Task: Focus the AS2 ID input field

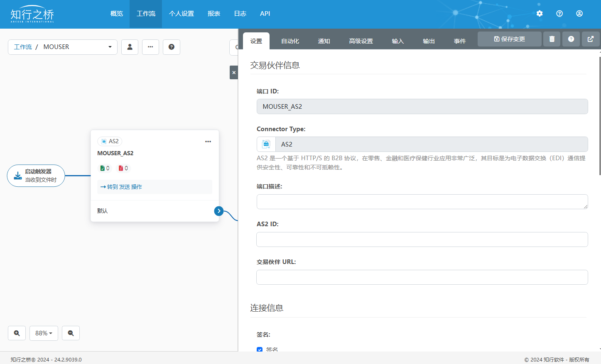Action: coord(422,239)
